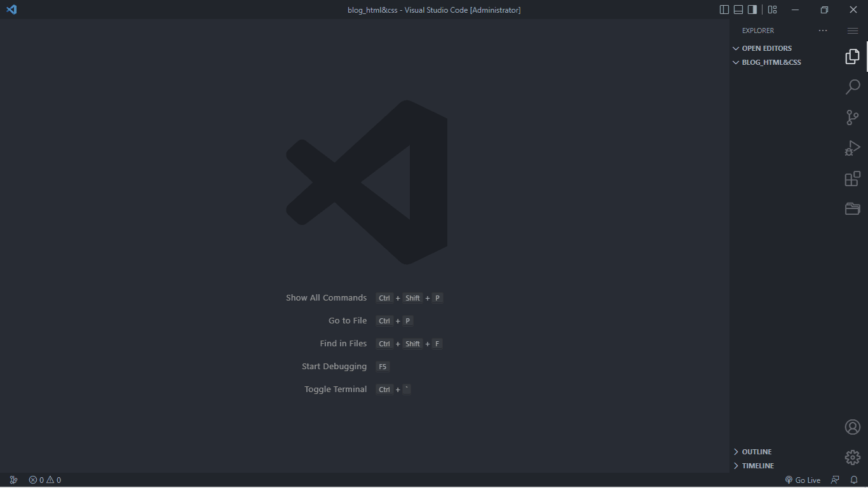This screenshot has width=868, height=488.
Task: Click the Start Debugging label
Action: [x=334, y=366]
